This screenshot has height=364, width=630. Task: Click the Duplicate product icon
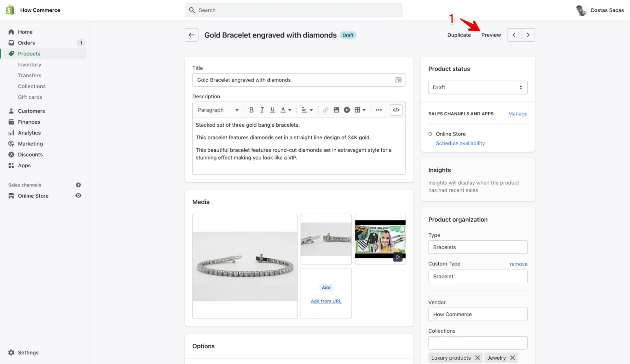coord(459,35)
